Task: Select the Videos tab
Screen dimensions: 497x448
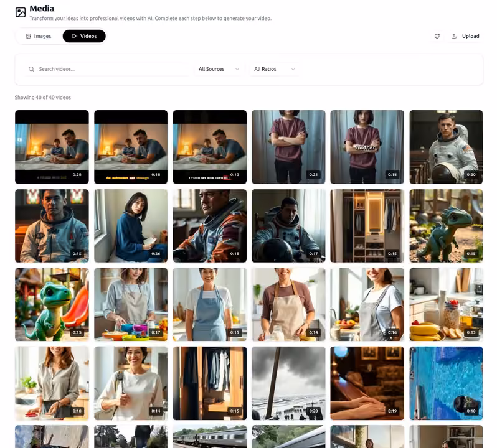Action: 84,36
